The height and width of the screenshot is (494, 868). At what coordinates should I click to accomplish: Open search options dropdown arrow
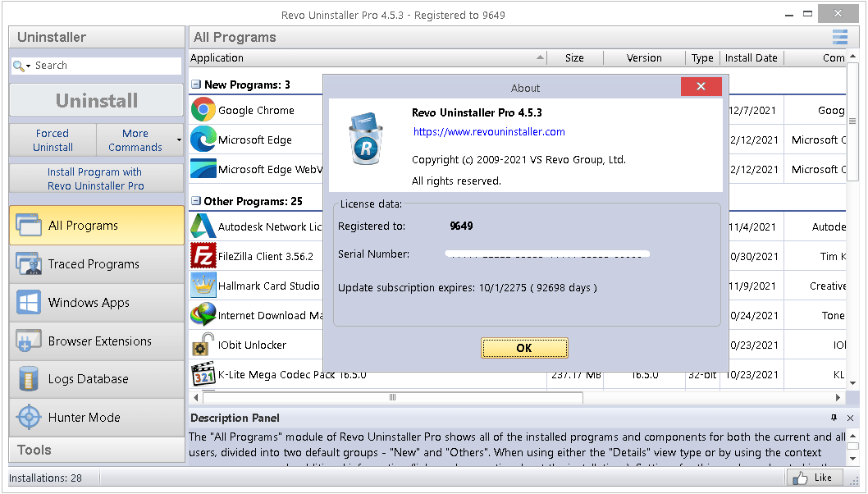pyautogui.click(x=28, y=66)
